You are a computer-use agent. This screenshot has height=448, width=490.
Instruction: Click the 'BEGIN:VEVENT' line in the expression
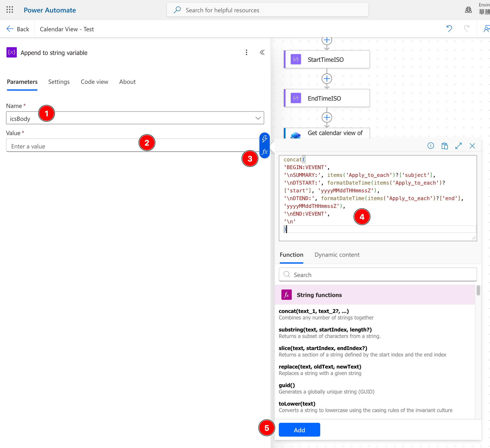coord(306,167)
